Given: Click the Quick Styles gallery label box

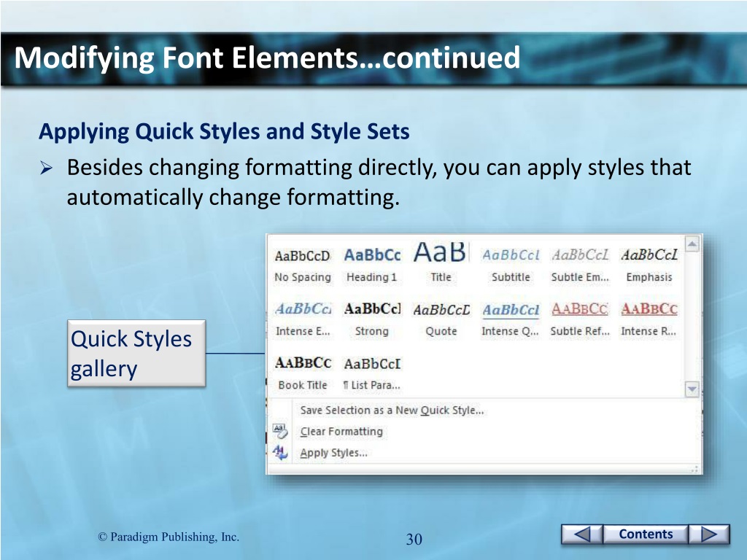Looking at the screenshot, I should point(136,353).
